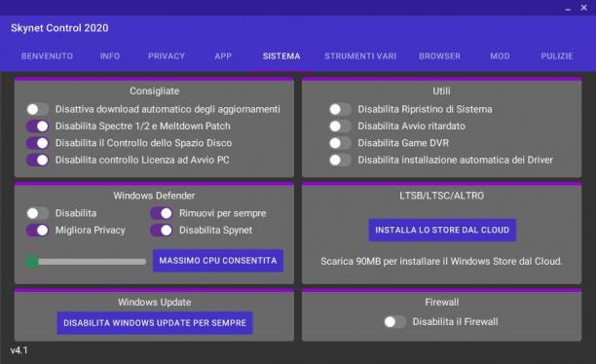Viewport: 596px width, 364px height.
Task: Click the v4.1 version label
Action: [x=19, y=350]
